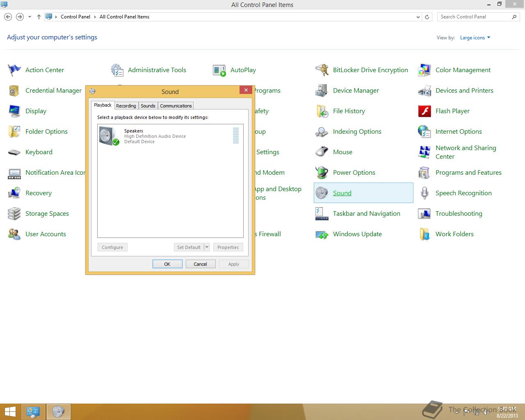Open the BitLocker Drive Encryption key icon

click(x=322, y=70)
